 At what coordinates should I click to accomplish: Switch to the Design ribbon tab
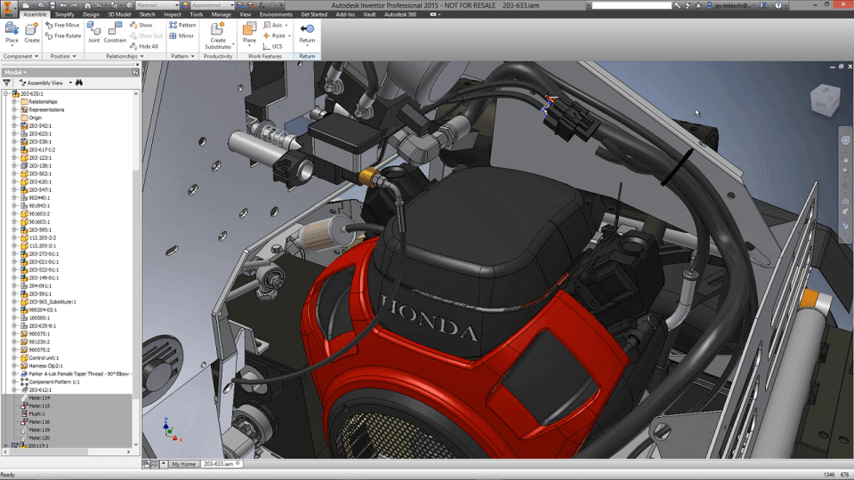tap(91, 15)
